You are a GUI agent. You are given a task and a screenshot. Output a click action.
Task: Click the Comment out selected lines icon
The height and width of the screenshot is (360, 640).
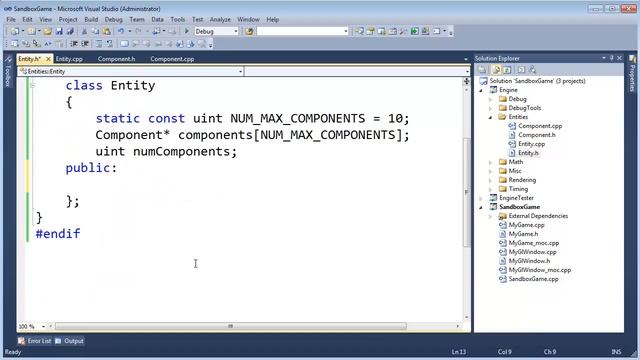click(x=100, y=44)
